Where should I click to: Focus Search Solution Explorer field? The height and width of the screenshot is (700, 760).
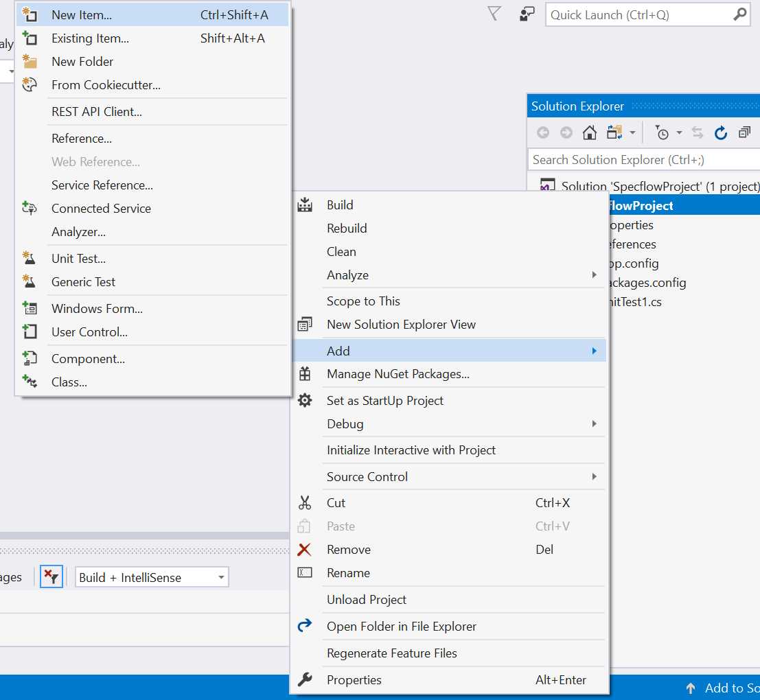pos(644,160)
